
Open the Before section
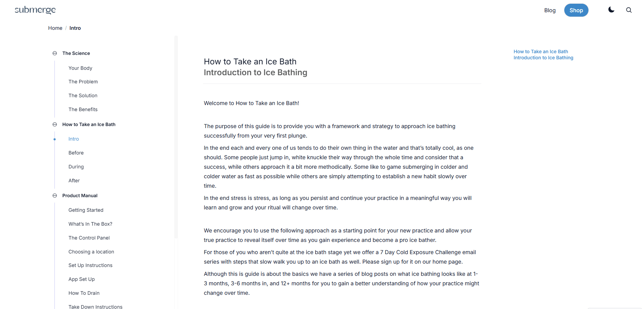point(76,152)
